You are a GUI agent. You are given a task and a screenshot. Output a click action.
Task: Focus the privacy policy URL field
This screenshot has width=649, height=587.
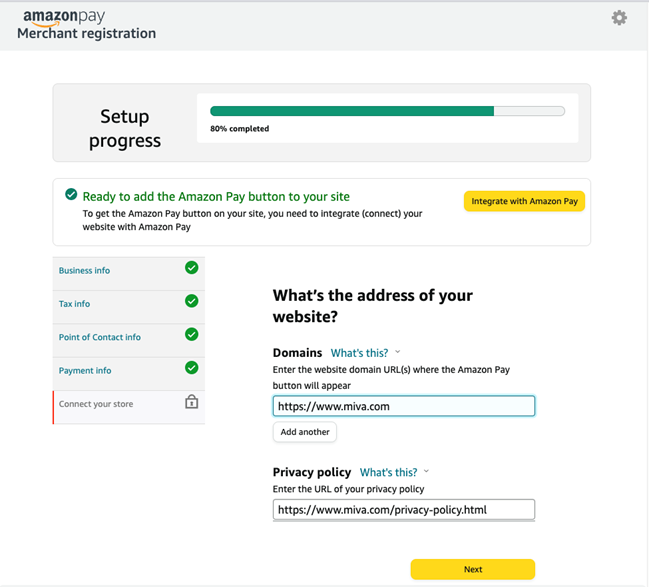(x=404, y=510)
